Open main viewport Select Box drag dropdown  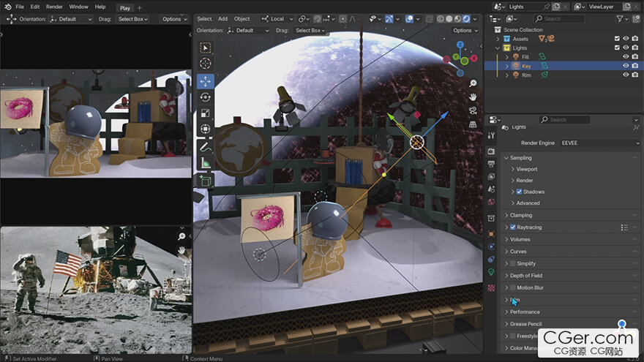[x=310, y=31]
